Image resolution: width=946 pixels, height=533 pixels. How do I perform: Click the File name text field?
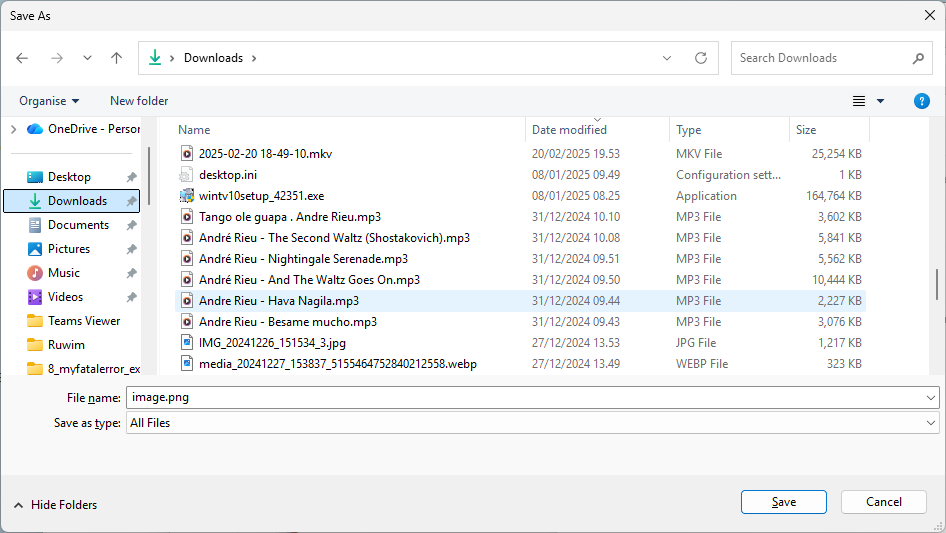[x=525, y=398]
